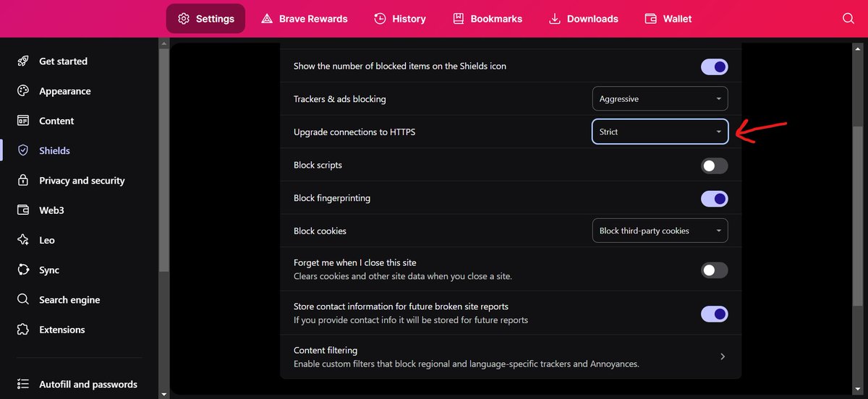Click the Wallet icon in top bar

651,19
